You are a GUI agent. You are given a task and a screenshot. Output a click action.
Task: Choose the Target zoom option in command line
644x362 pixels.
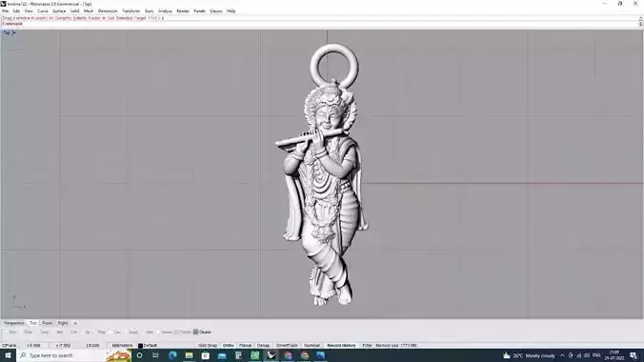(x=140, y=18)
